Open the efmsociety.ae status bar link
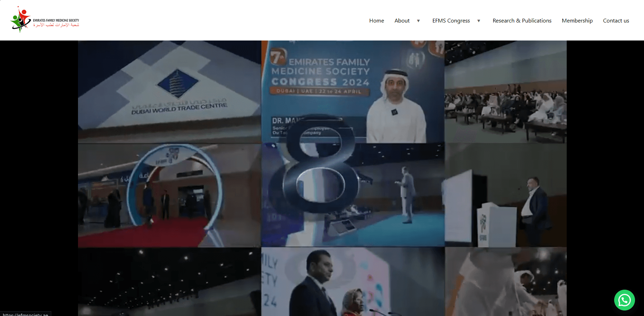 (x=25, y=314)
